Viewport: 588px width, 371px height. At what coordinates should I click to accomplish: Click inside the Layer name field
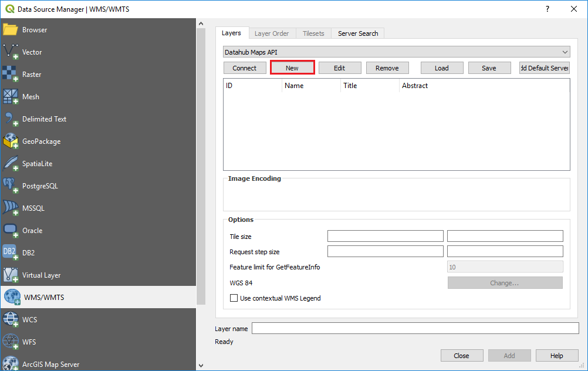[x=415, y=328]
